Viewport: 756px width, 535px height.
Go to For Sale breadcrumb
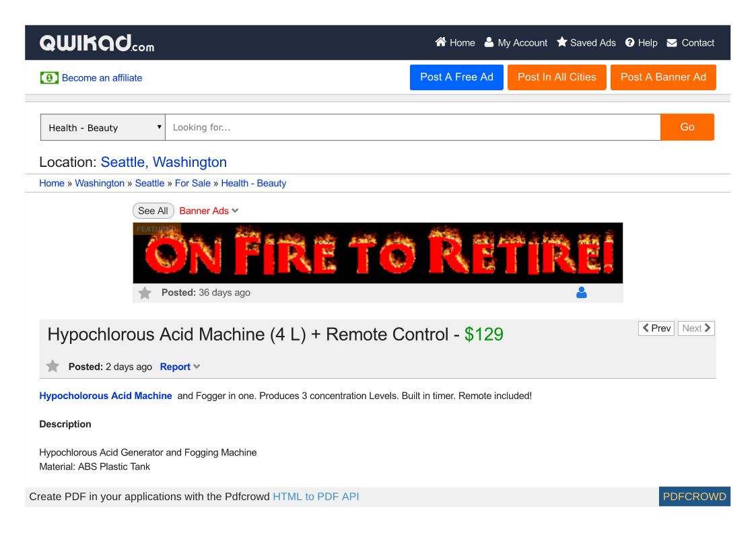[x=193, y=183]
